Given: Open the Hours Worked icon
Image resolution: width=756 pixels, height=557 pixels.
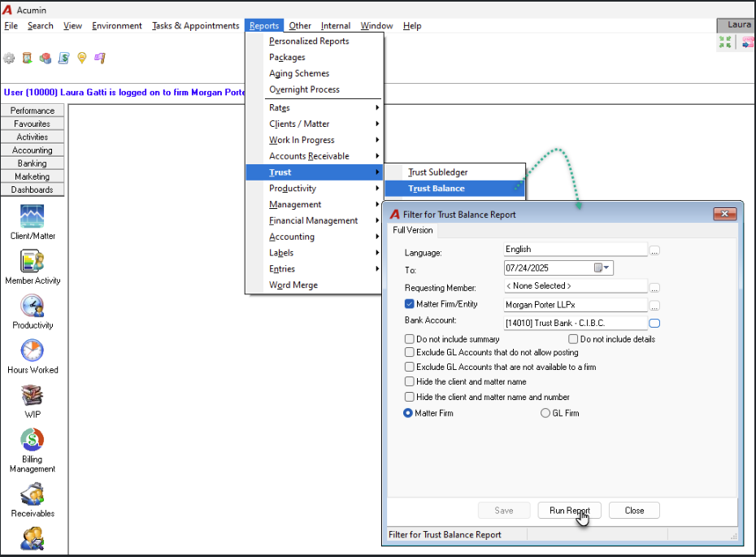Looking at the screenshot, I should click(x=33, y=350).
